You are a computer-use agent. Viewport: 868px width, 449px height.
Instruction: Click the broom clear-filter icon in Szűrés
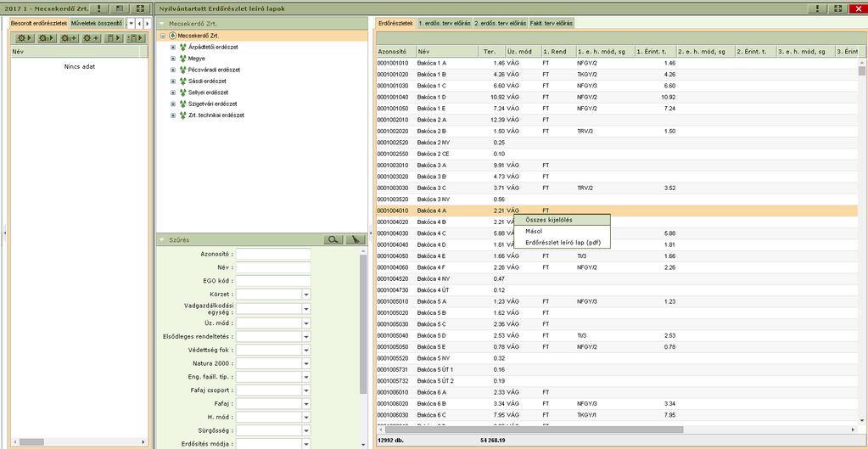tap(356, 239)
